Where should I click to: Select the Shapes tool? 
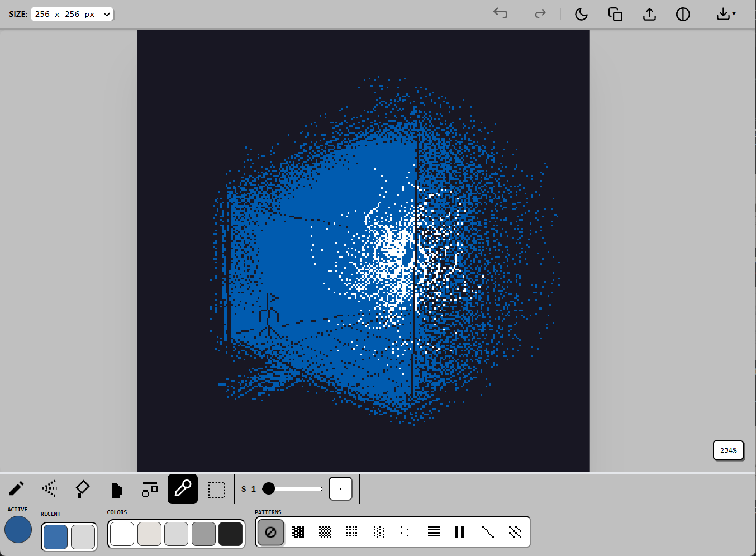click(x=149, y=489)
